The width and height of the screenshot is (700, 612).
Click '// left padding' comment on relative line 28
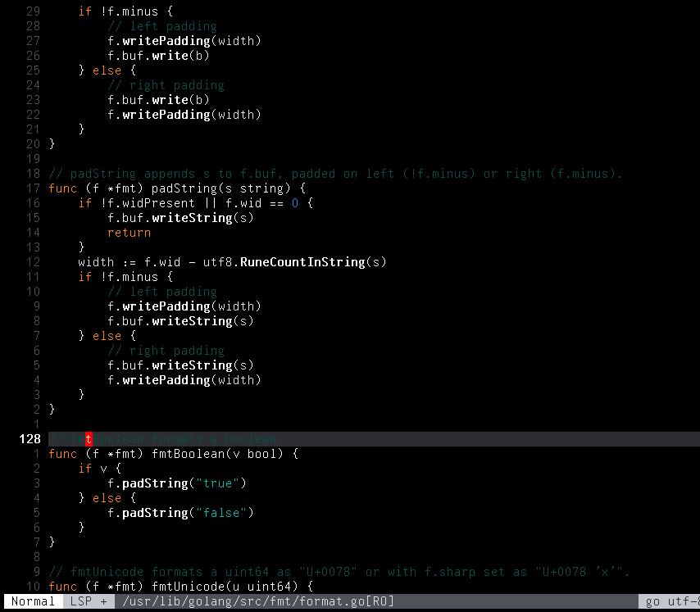162,26
